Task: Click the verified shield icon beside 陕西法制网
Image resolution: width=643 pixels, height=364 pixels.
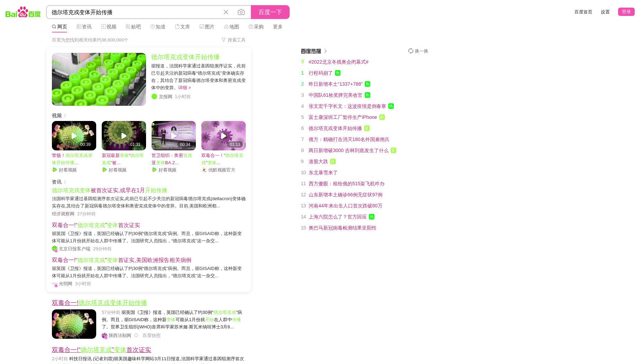Action: tap(136, 335)
